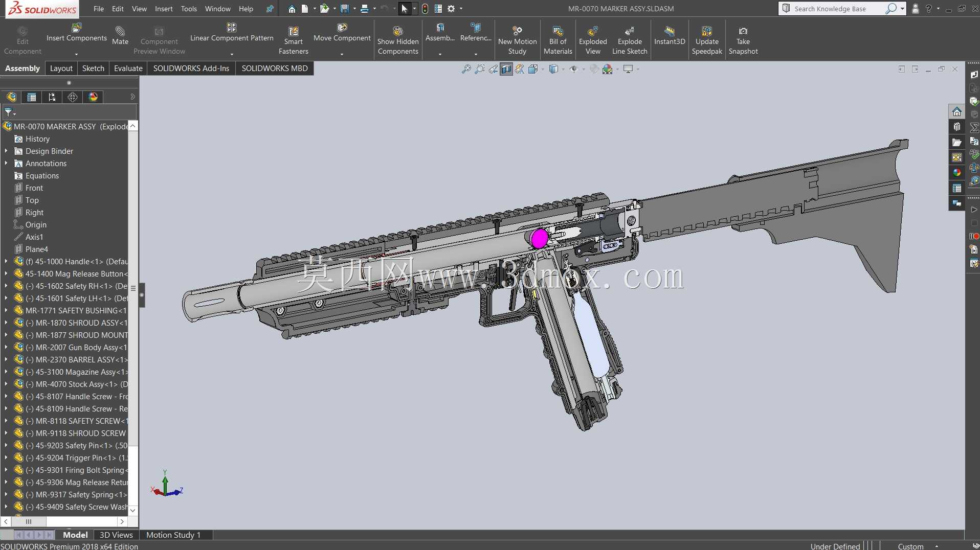Switch to the Layout tab

pos(61,68)
